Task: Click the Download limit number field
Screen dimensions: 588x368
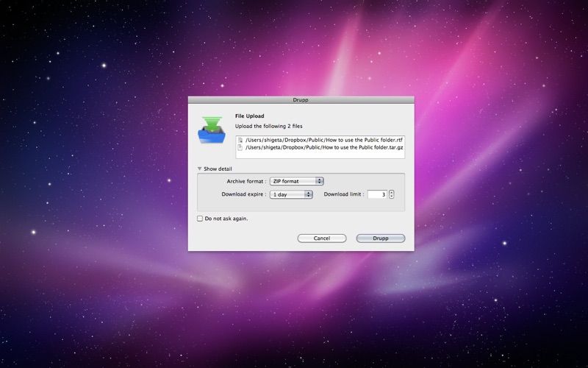Action: pos(377,194)
